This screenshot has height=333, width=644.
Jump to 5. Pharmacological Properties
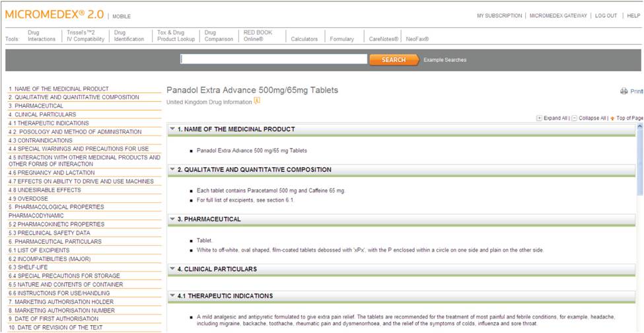[x=56, y=207]
